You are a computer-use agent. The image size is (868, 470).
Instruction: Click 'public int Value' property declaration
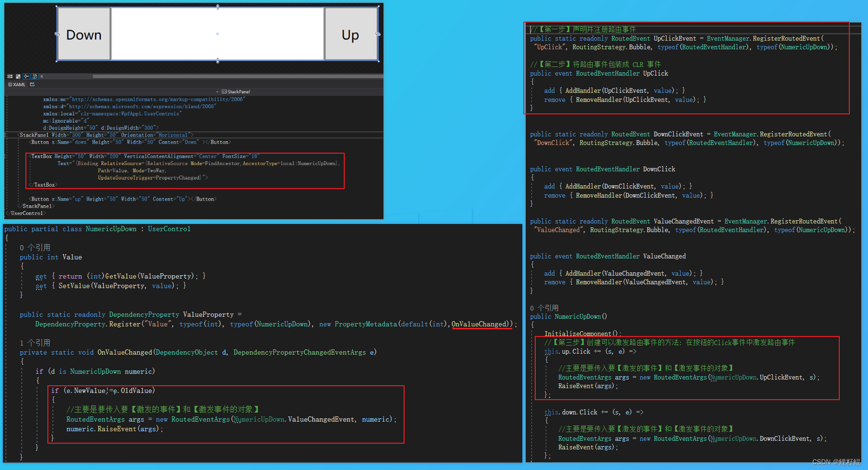51,257
